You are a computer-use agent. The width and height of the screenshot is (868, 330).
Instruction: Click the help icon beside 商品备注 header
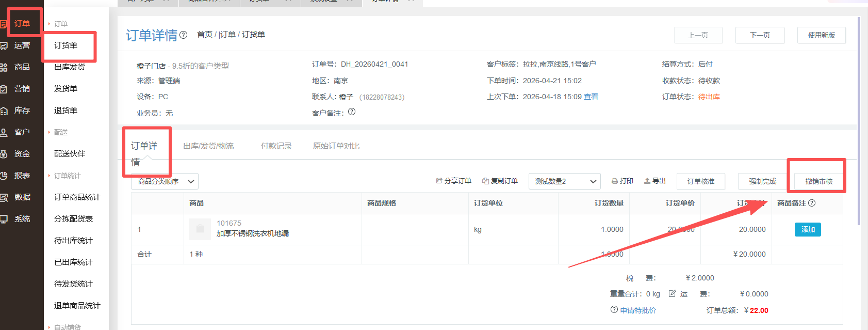(812, 203)
